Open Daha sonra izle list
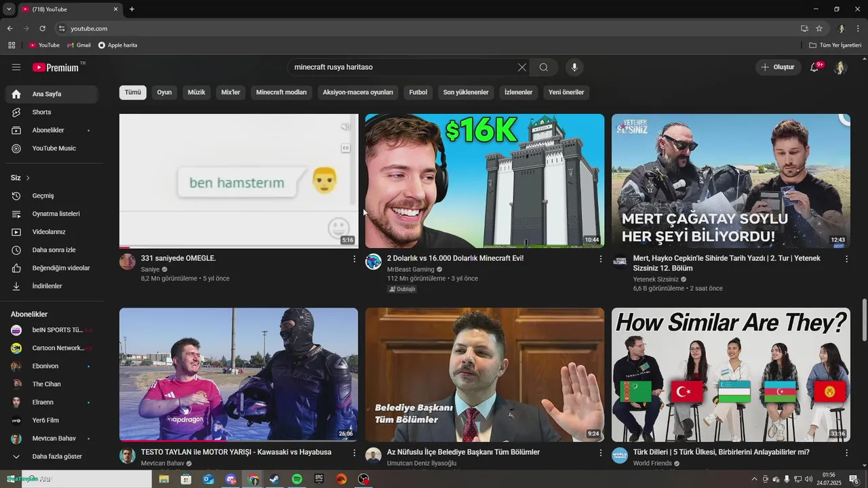 point(52,250)
